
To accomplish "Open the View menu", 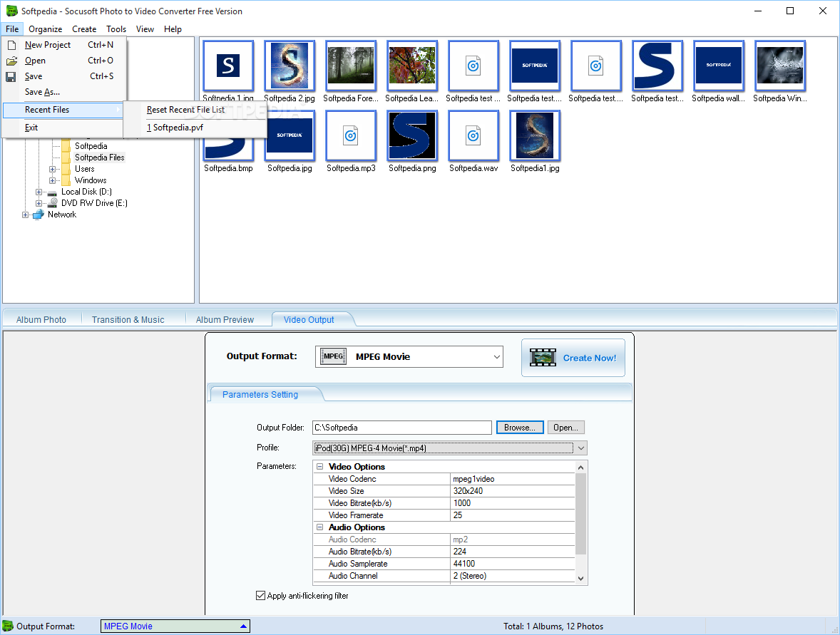I will click(x=145, y=29).
